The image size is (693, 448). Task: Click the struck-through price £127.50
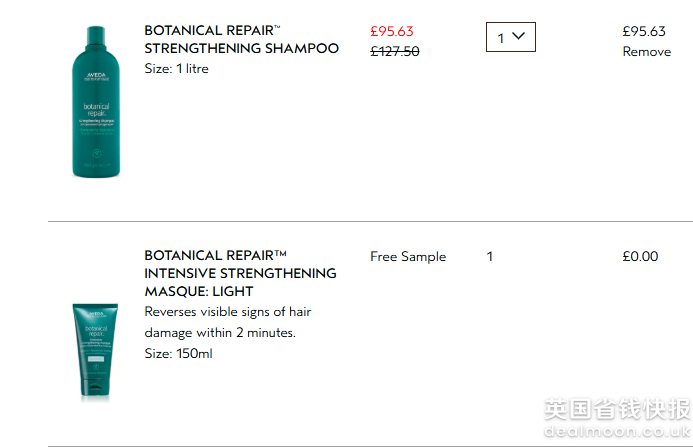[x=395, y=51]
